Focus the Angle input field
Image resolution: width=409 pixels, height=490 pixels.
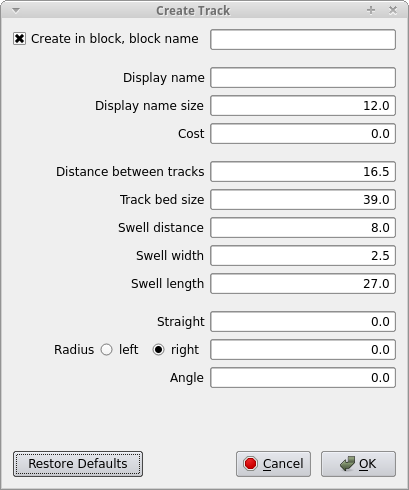(303, 378)
